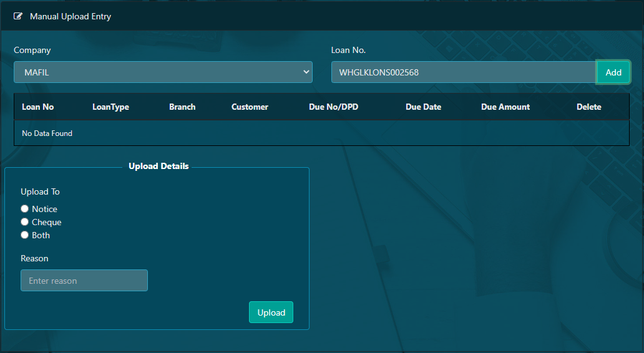Click the Manual Upload Entry edit icon
The width and height of the screenshot is (644, 353).
(17, 16)
